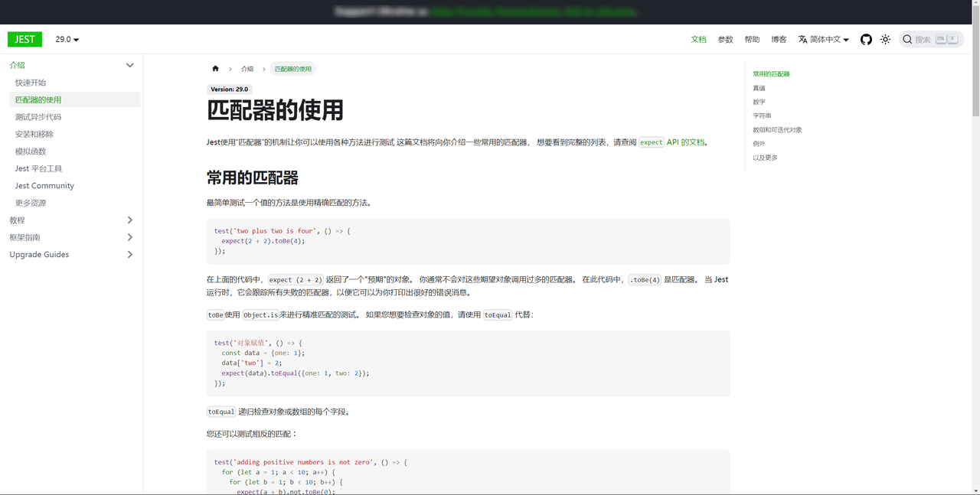Select Jest Community in the sidebar

74,186
